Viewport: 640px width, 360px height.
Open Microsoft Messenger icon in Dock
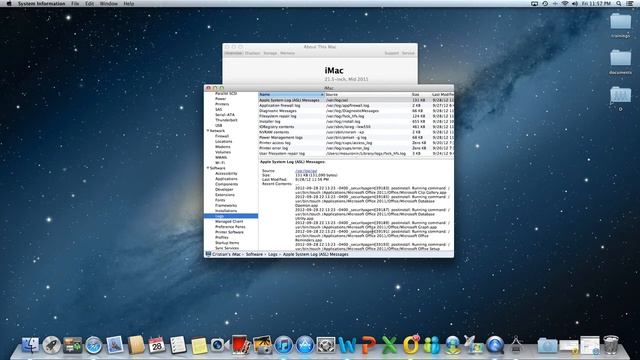(431, 345)
